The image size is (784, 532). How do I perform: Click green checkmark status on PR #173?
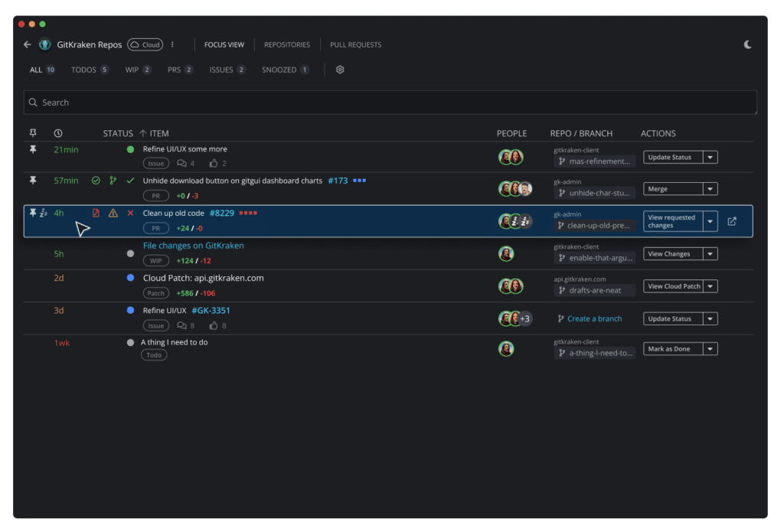click(x=130, y=181)
